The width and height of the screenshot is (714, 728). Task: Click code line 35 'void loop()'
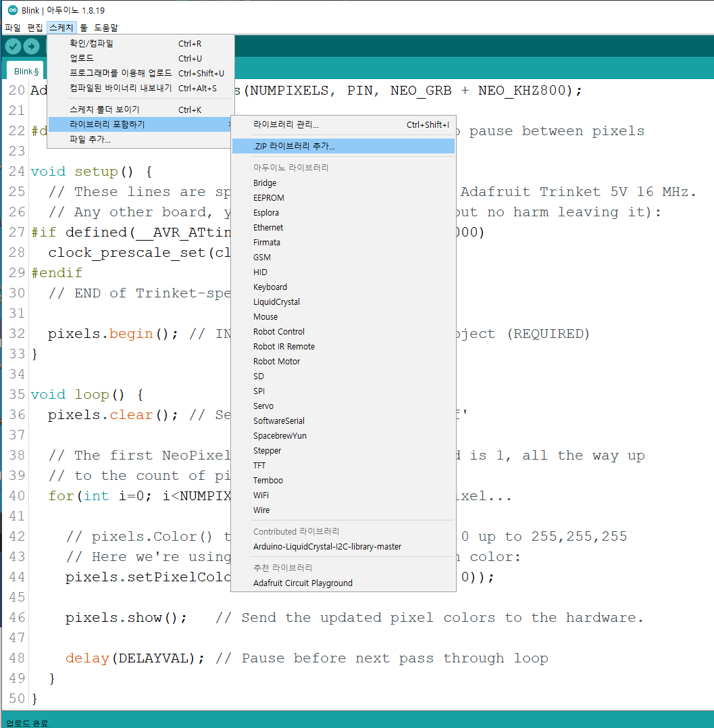point(78,395)
